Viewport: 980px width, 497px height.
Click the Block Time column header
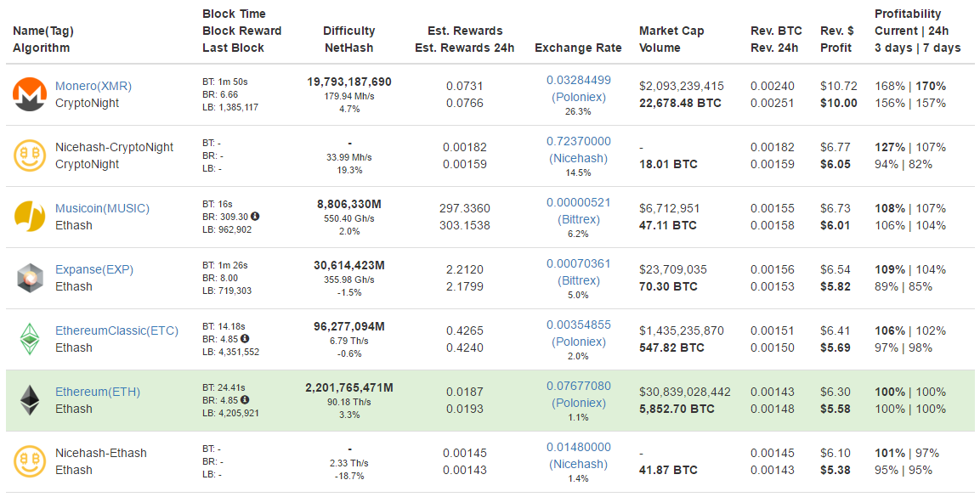coord(242,31)
